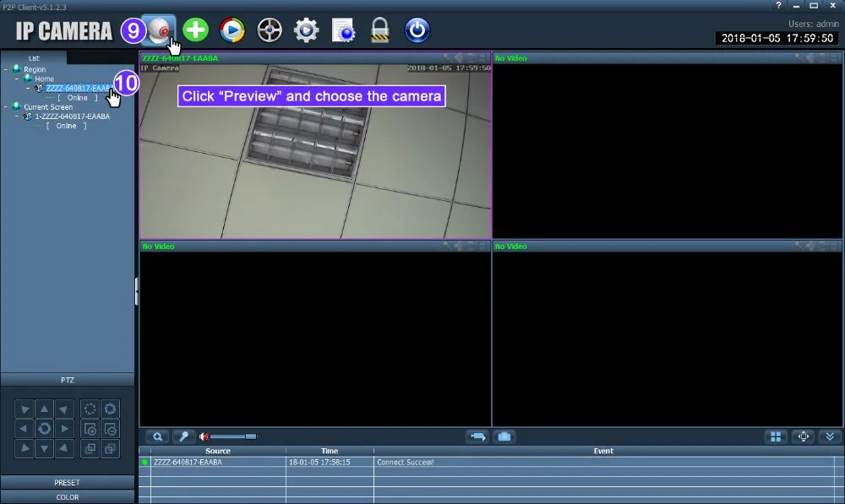This screenshot has width=845, height=504.
Task: Select 1-ZZZZ-640817-EAABA under Current Screen
Action: click(x=72, y=117)
